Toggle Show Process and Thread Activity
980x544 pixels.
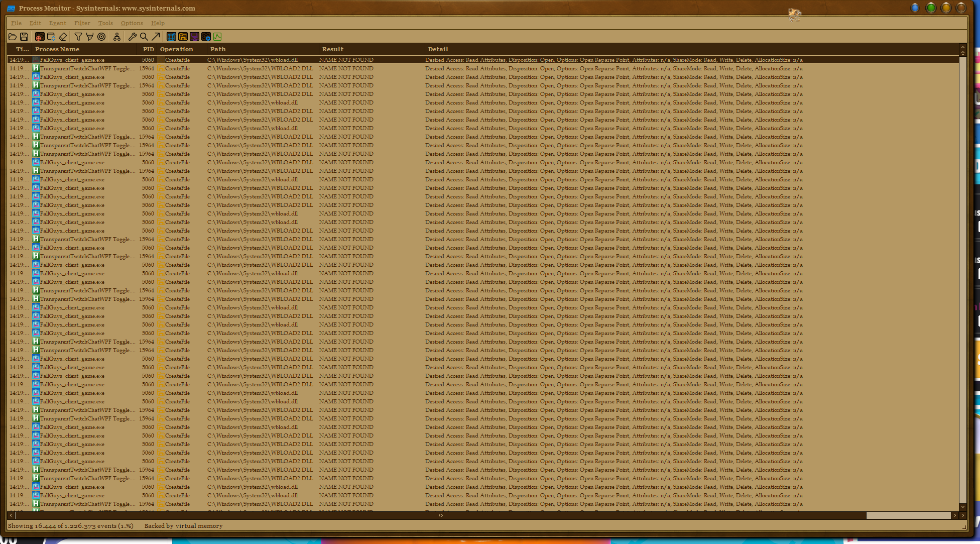pyautogui.click(x=206, y=37)
